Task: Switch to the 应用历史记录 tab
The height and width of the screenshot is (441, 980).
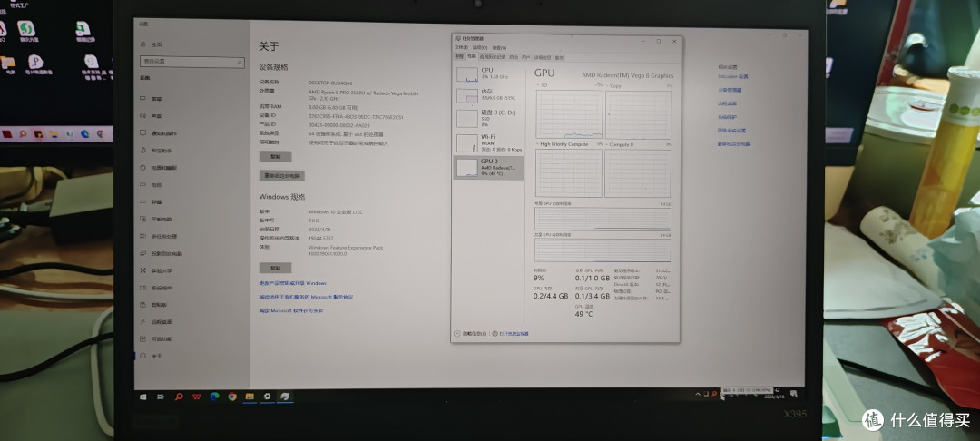Action: coord(493,57)
